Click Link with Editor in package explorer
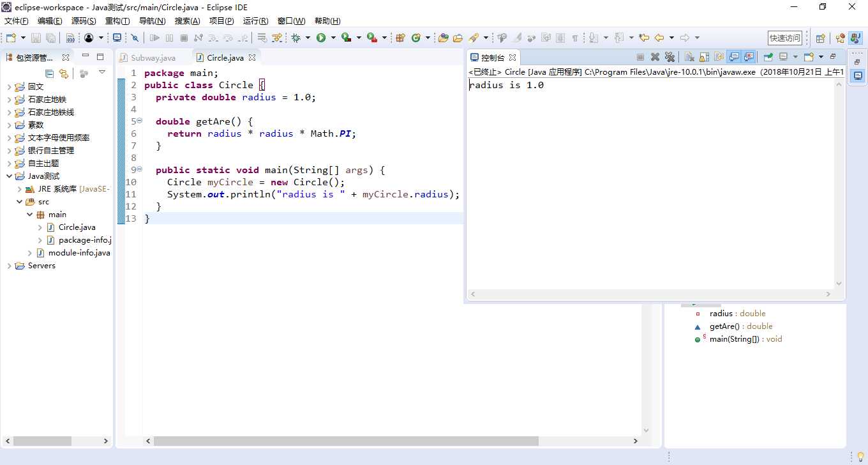 [x=63, y=73]
